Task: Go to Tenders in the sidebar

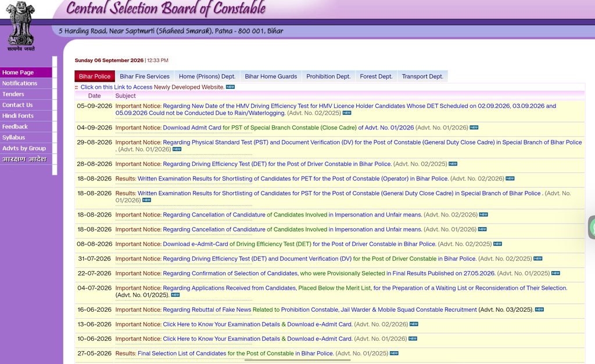Action: [26, 94]
